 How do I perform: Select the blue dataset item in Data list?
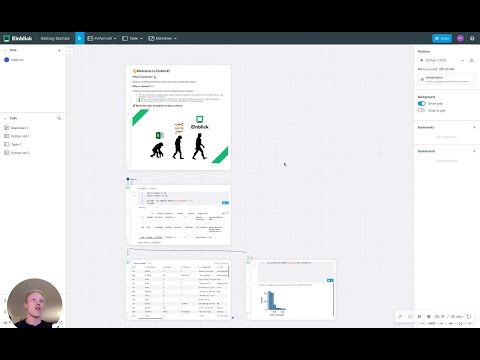(x=14, y=60)
